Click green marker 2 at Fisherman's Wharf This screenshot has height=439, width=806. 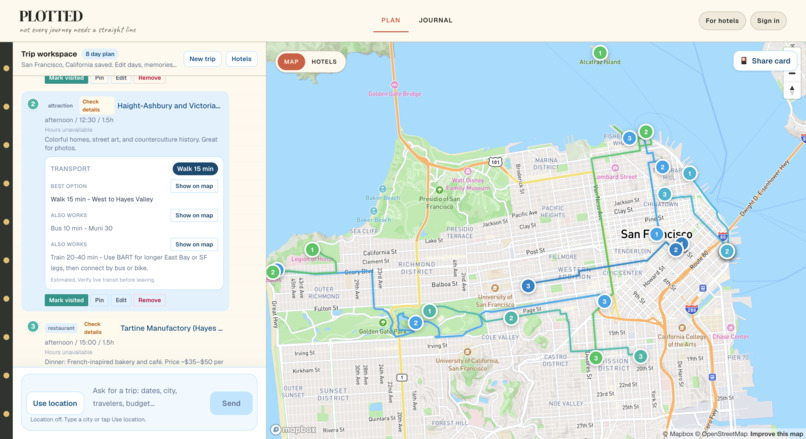point(646,132)
